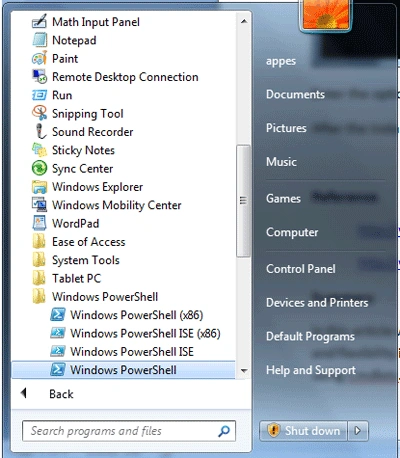Viewport: 400px width, 458px height.
Task: Click the Windows PowerShell (x86) icon
Action: 57,315
